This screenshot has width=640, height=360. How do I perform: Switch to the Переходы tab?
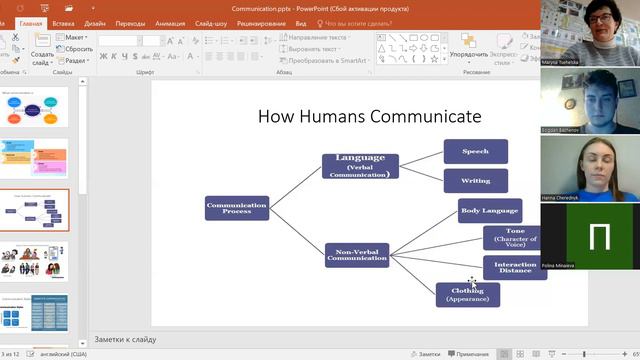[130, 24]
